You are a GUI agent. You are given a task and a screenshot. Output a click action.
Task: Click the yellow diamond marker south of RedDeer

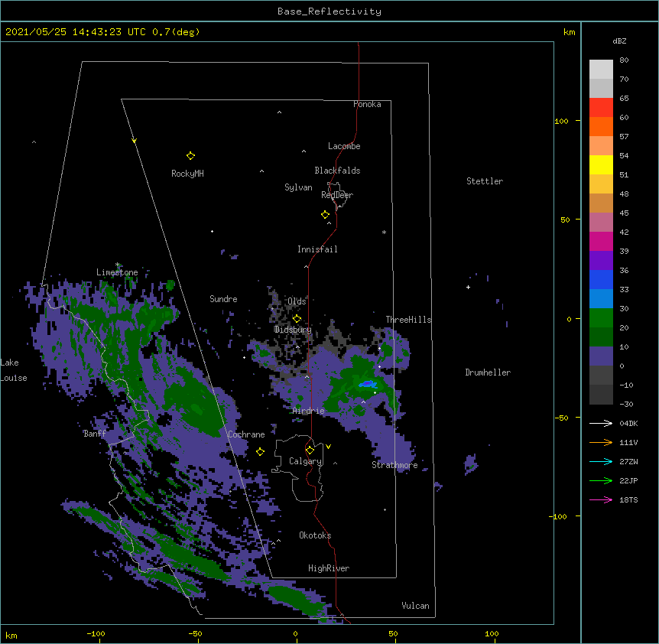pyautogui.click(x=326, y=215)
